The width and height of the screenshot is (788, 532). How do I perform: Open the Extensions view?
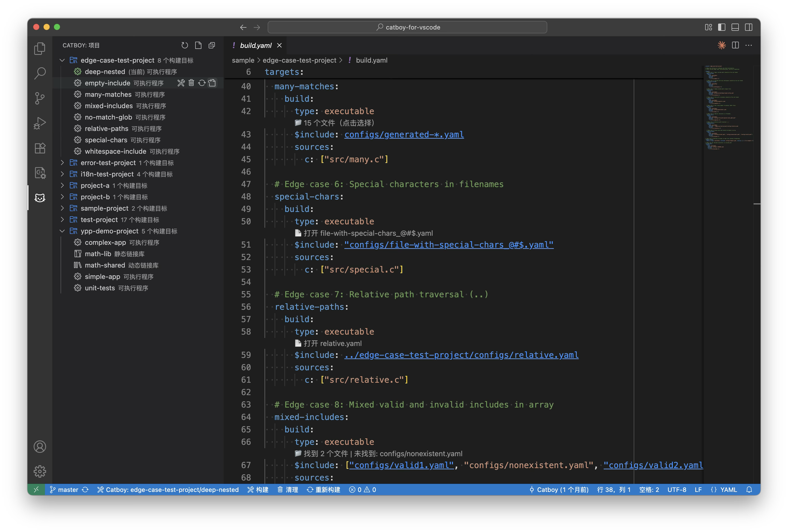coord(40,148)
